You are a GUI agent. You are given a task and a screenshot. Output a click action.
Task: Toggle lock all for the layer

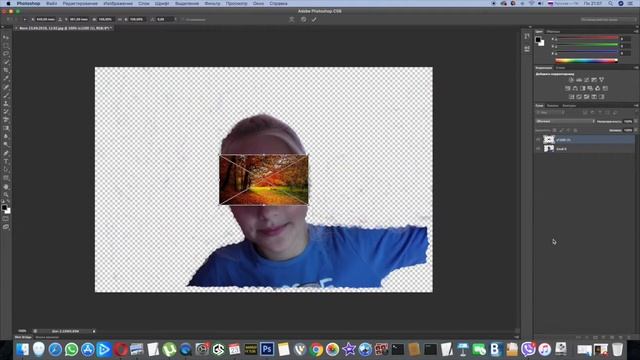[x=576, y=130]
